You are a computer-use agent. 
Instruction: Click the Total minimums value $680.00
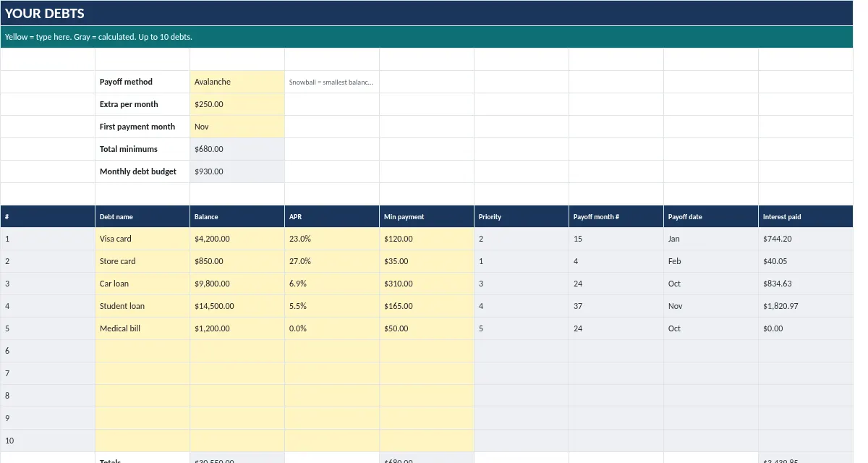tap(237, 149)
